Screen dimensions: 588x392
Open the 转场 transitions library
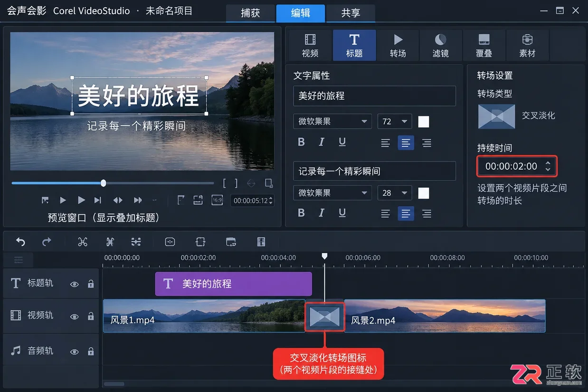(398, 46)
